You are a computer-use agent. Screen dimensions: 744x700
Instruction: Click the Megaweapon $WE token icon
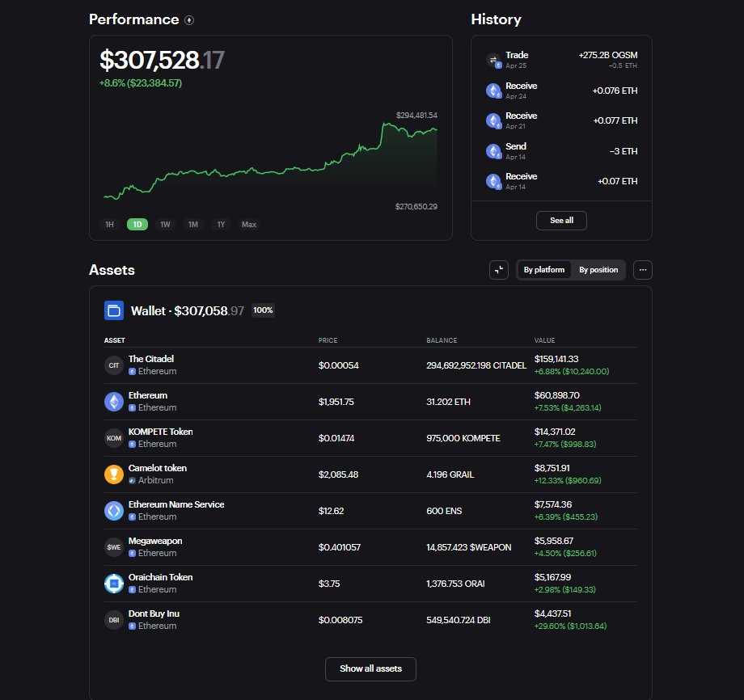(x=113, y=546)
